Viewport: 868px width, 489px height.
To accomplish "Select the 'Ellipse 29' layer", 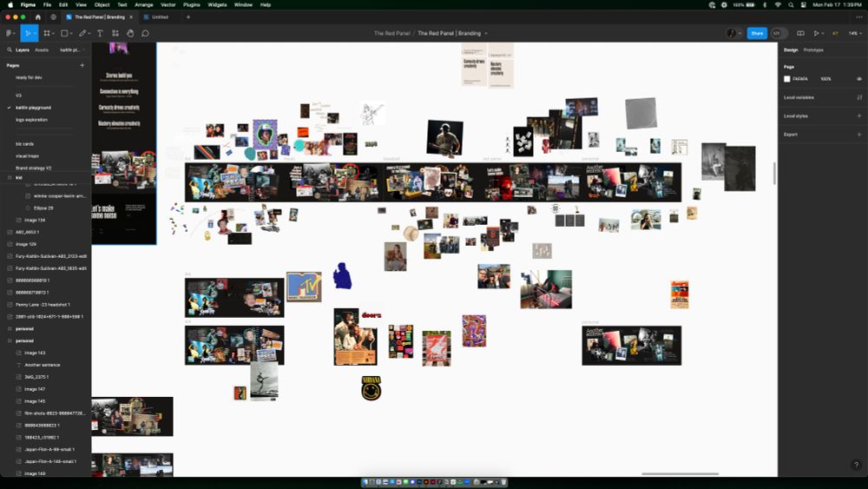I will [43, 208].
